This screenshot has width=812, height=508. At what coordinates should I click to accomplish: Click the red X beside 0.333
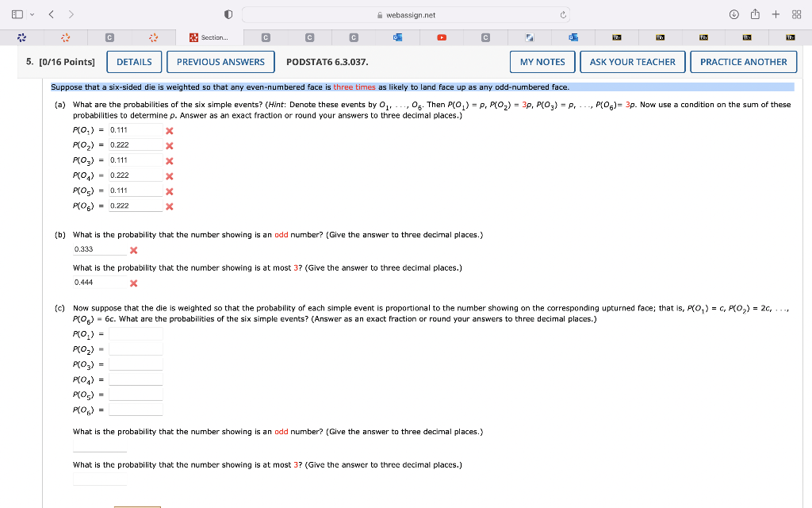click(x=133, y=250)
